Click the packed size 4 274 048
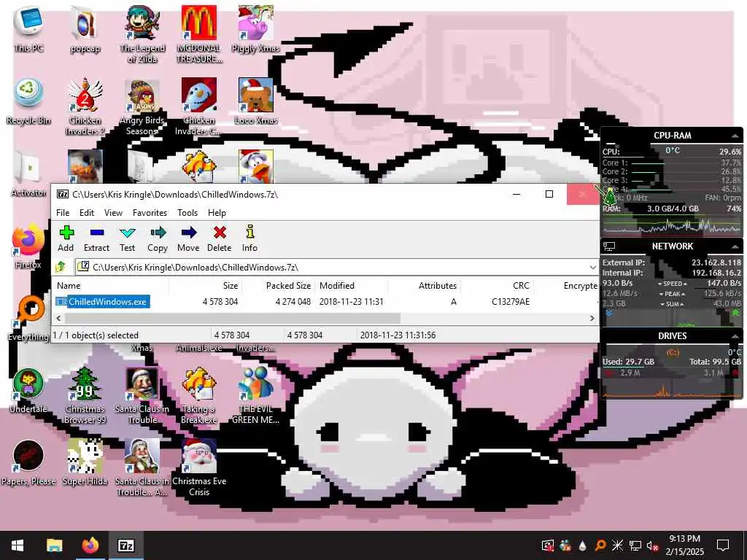Screen dimensions: 747x560 (x=293, y=301)
